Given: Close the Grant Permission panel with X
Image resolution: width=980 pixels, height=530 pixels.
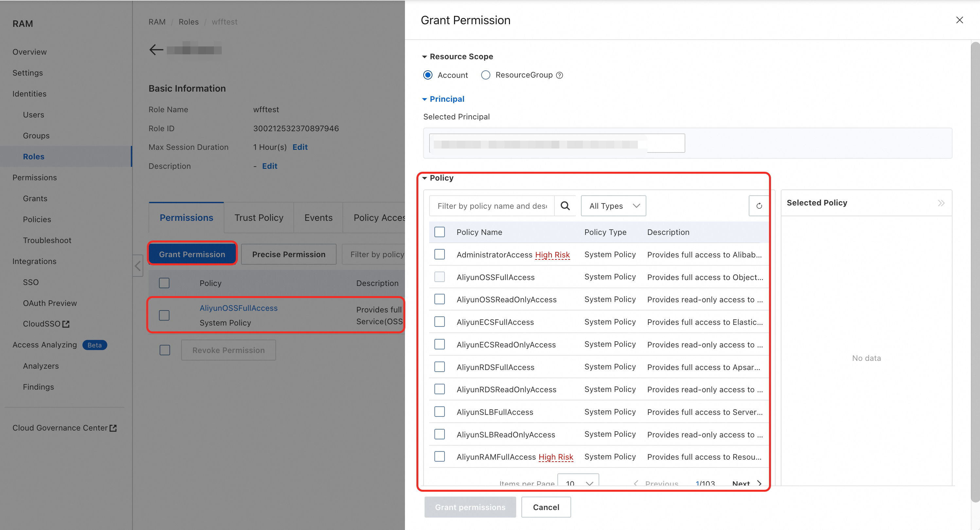Looking at the screenshot, I should point(959,20).
